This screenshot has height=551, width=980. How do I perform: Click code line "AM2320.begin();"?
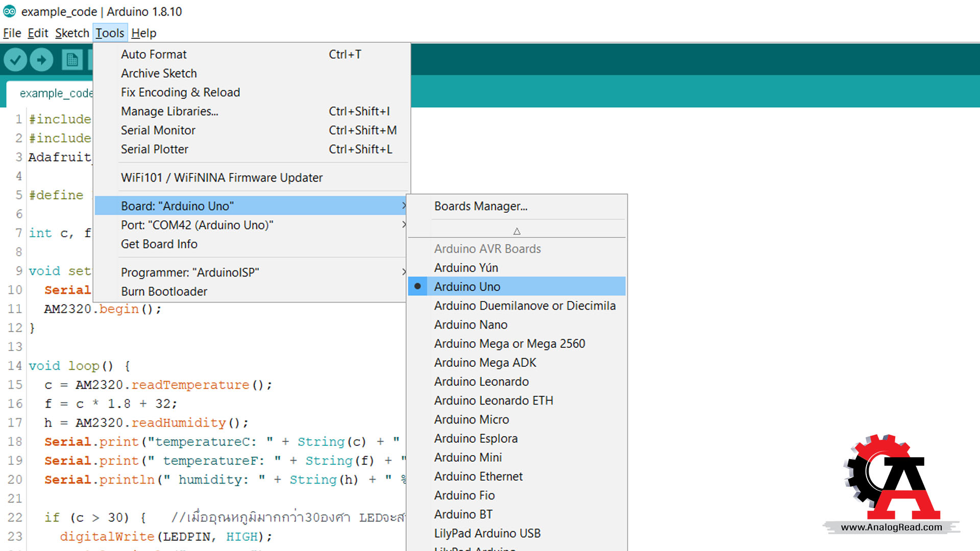[103, 309]
